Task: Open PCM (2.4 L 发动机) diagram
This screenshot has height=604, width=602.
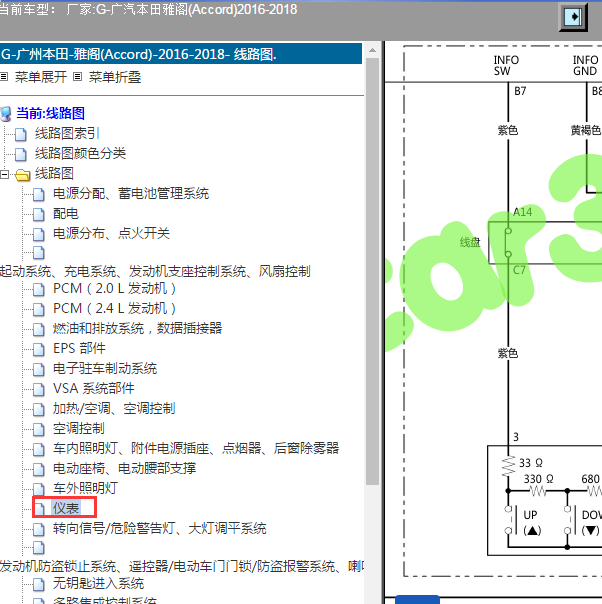Action: [x=114, y=308]
